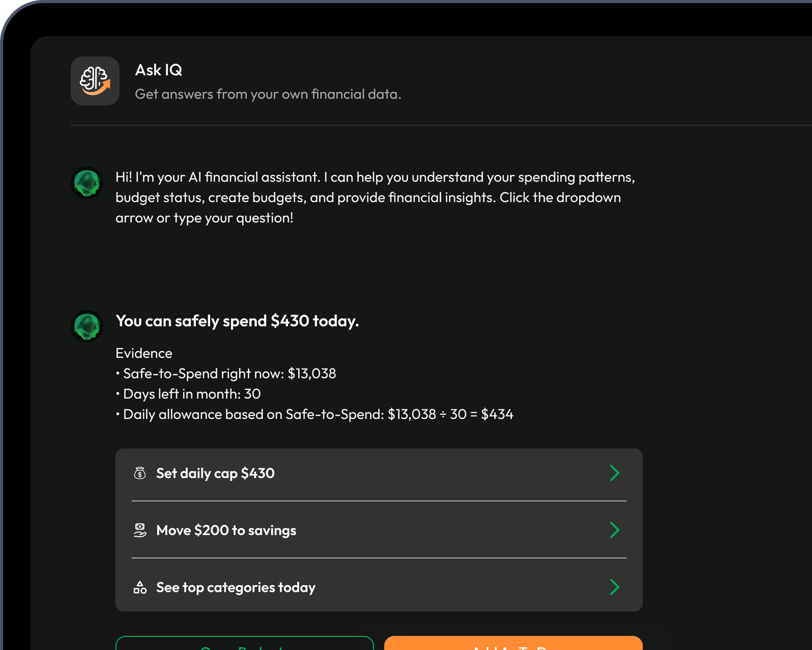Click the hand-with-cash icon on Move $200
The height and width of the screenshot is (650, 812).
coord(140,530)
